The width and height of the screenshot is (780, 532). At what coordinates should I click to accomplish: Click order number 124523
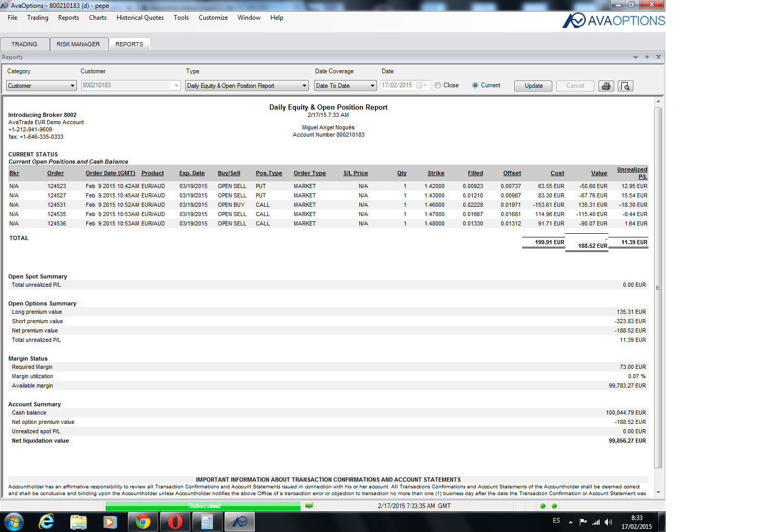(57, 186)
